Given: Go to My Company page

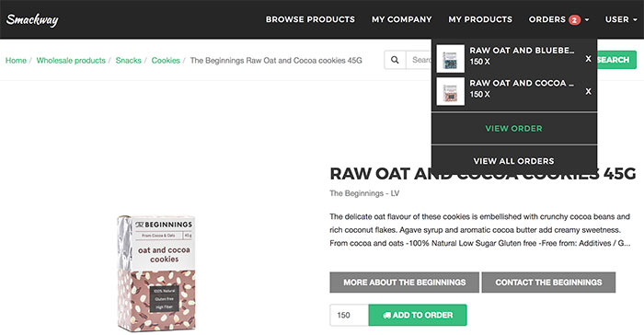Looking at the screenshot, I should coord(402,19).
